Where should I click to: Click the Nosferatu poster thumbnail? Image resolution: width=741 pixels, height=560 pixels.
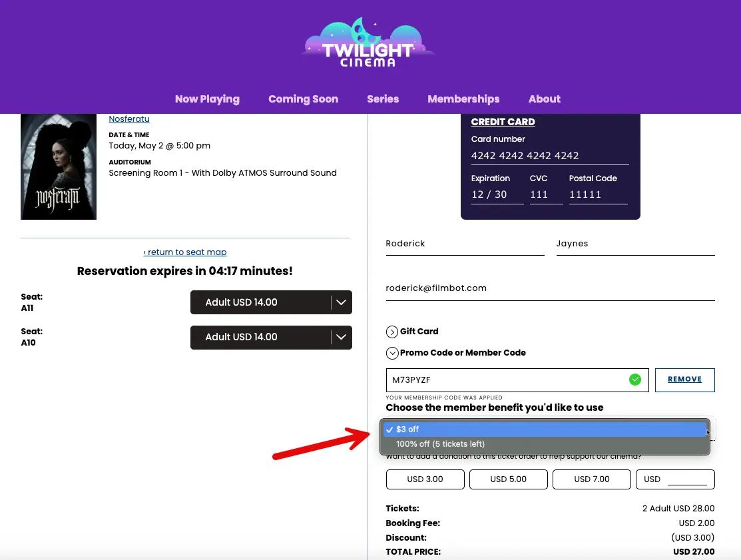59,166
